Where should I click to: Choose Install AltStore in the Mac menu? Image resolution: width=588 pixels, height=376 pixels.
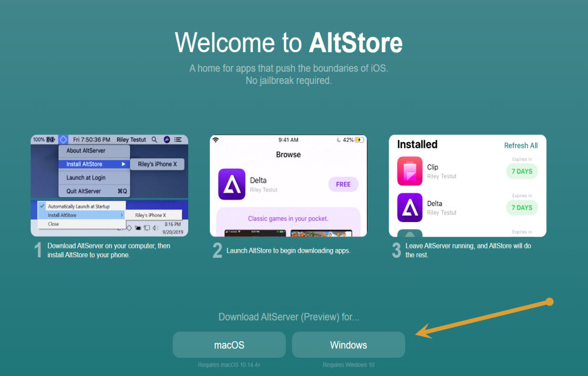click(x=94, y=164)
